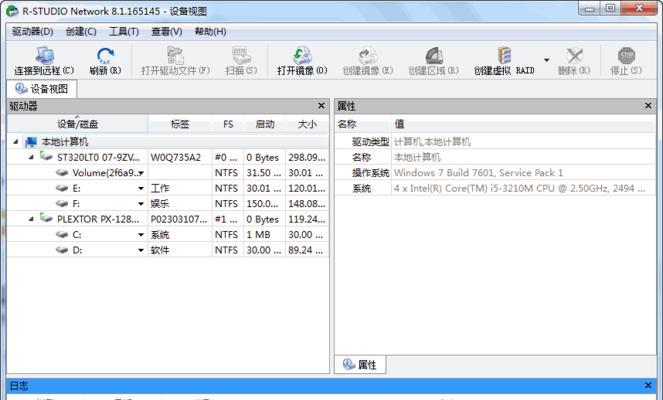Click the R-Studio application title icon

12,11
